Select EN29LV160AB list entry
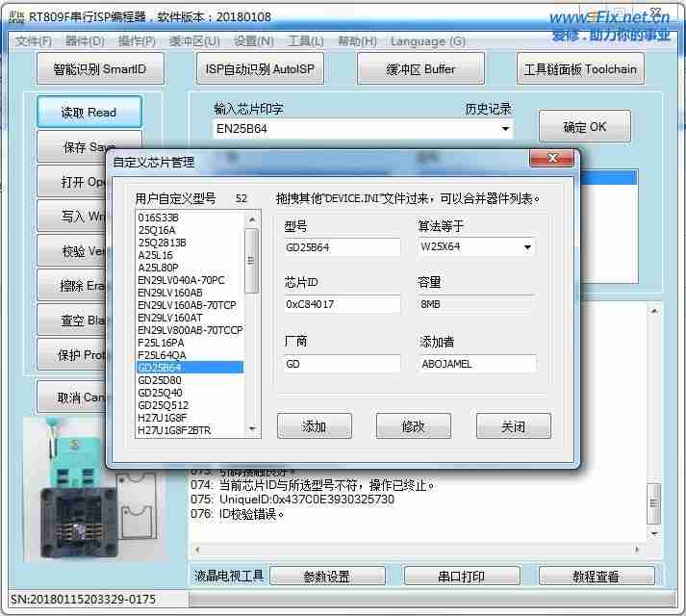The width and height of the screenshot is (686, 616). point(191,293)
